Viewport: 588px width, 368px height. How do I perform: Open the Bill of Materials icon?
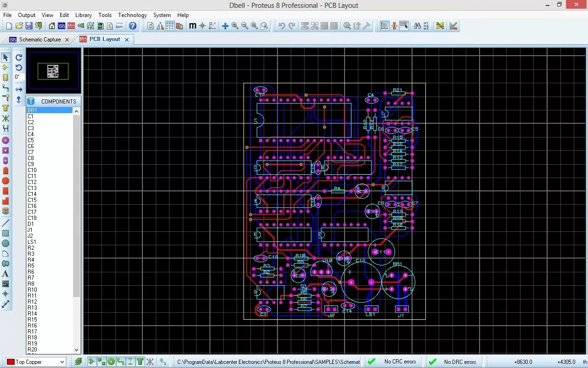click(x=110, y=26)
